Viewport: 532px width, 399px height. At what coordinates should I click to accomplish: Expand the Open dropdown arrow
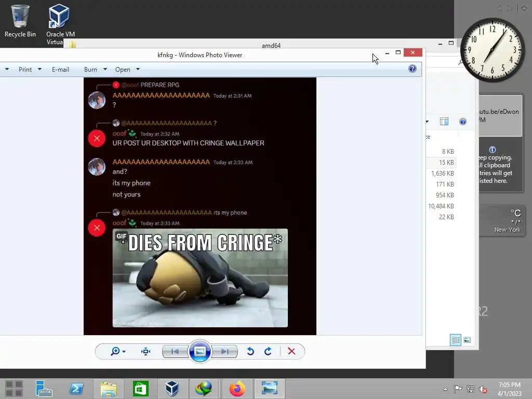138,69
